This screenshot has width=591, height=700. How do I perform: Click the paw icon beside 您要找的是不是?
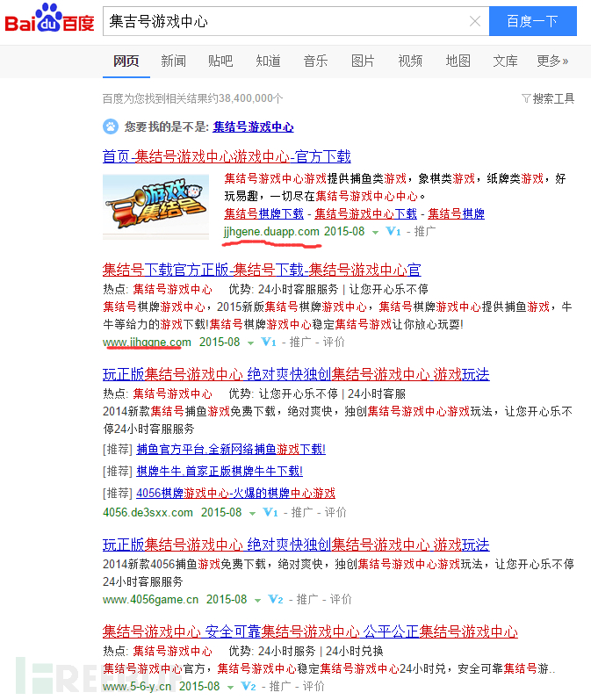point(111,126)
